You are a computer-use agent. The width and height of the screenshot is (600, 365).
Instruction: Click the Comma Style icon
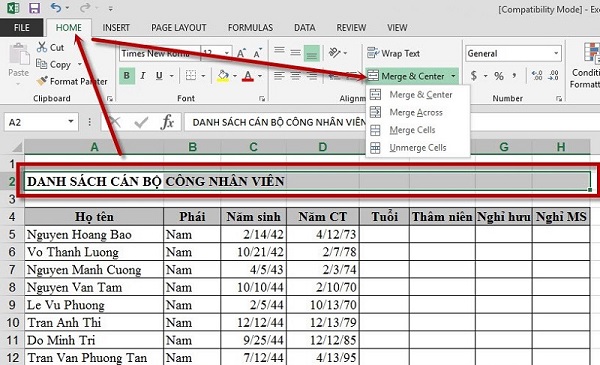[515, 76]
